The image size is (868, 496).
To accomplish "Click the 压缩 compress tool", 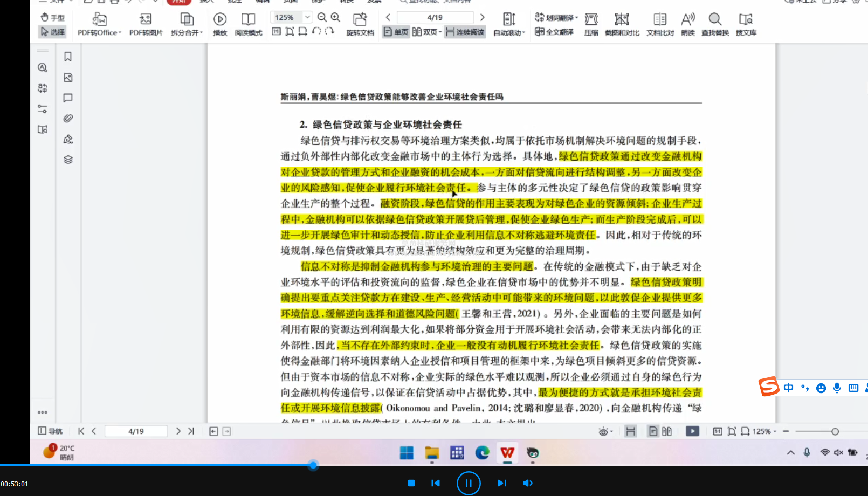I will [x=591, y=25].
